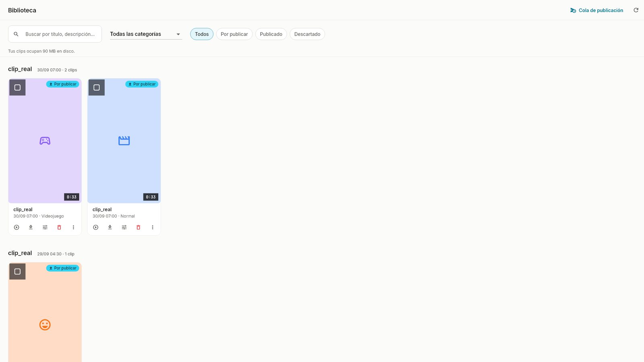Image resolution: width=644 pixels, height=362 pixels.
Task: Open more options for the Normal clip
Action: pyautogui.click(x=153, y=227)
